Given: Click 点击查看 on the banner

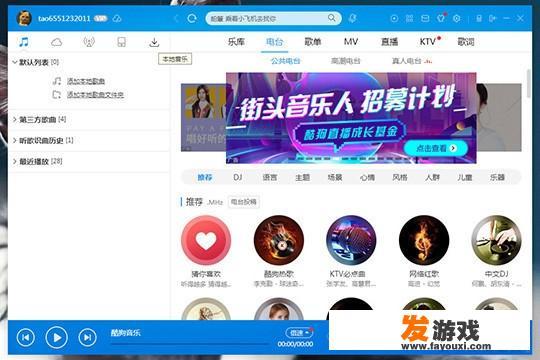Looking at the screenshot, I should (x=436, y=148).
